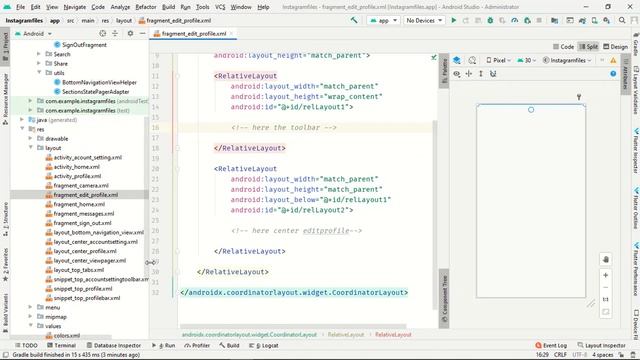Run the app with green play icon

click(453, 20)
